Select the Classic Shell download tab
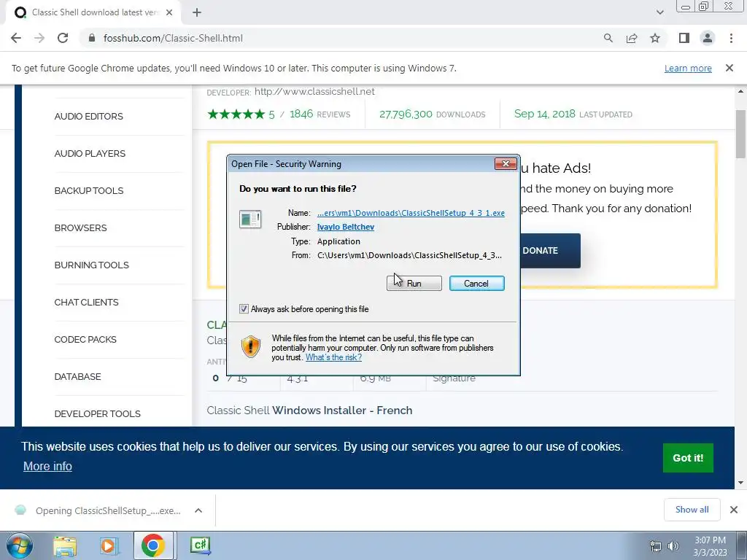 [x=93, y=12]
